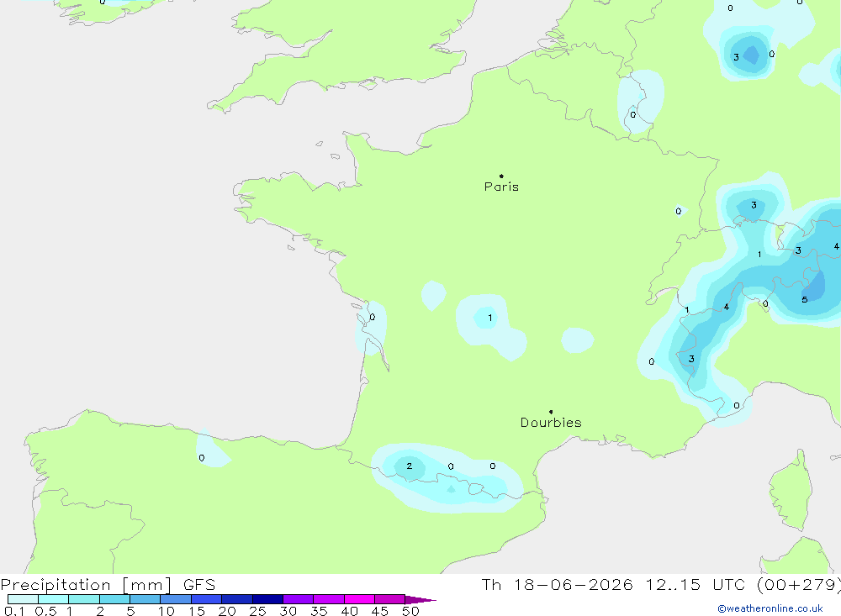The image size is (841, 616).
Task: Pick the 15–20 mm legend swatch
Action: click(207, 599)
